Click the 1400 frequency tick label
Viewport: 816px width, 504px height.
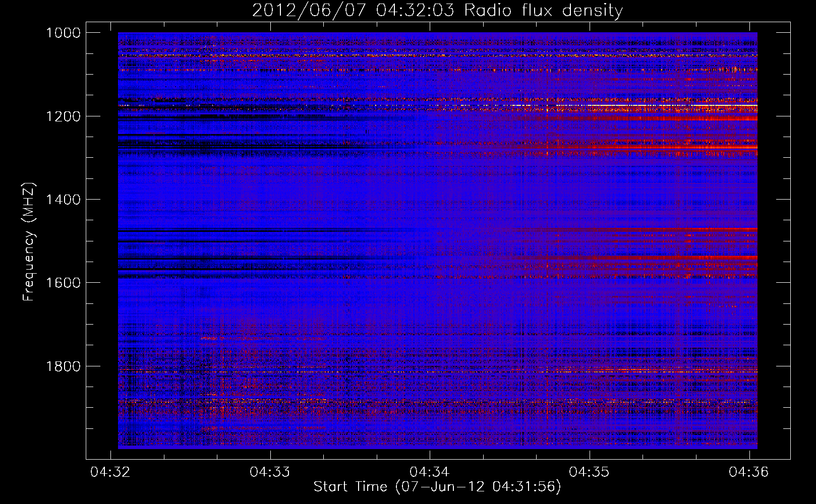pyautogui.click(x=63, y=200)
